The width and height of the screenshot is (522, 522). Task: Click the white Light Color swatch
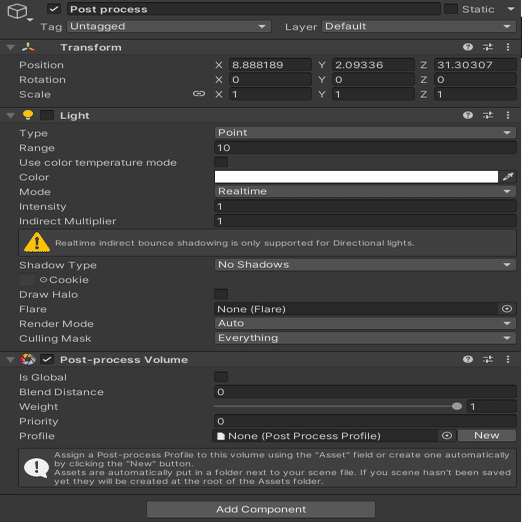356,177
